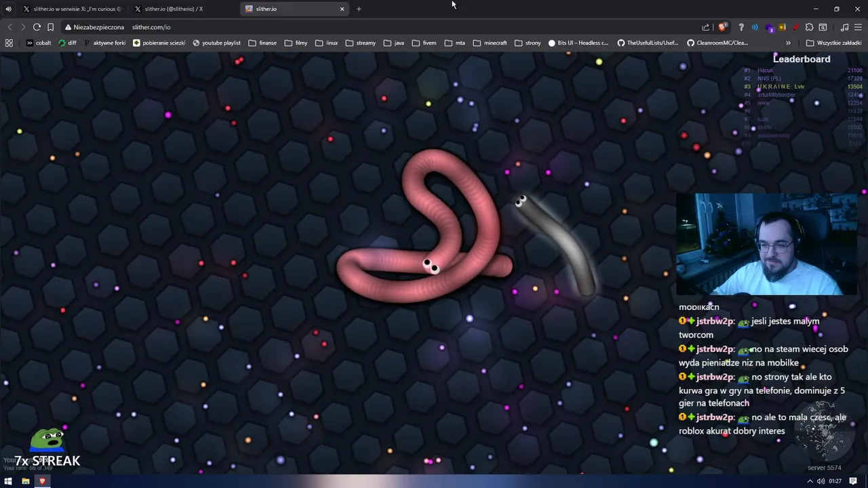
Task: Toggle the sidebar panel icon
Action: coord(823,27)
